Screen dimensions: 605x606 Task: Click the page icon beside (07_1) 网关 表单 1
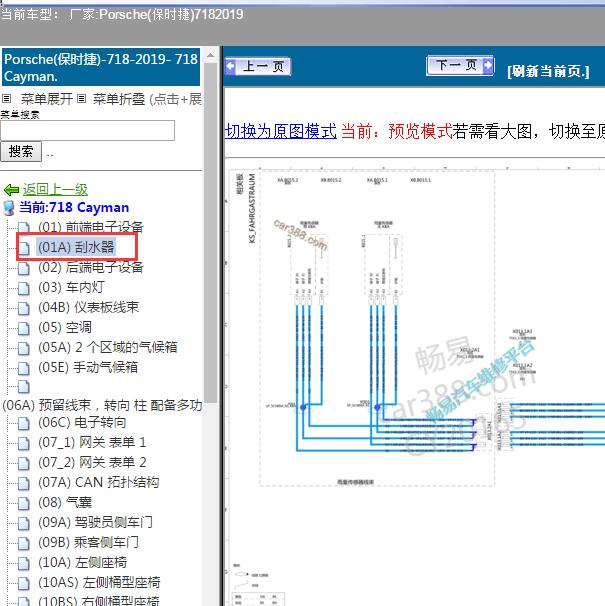click(24, 444)
